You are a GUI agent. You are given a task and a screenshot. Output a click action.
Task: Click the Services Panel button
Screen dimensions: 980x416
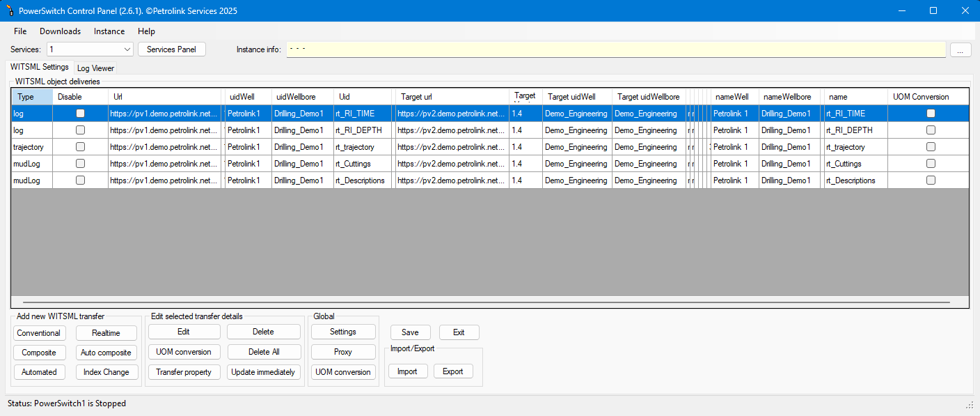(x=172, y=49)
